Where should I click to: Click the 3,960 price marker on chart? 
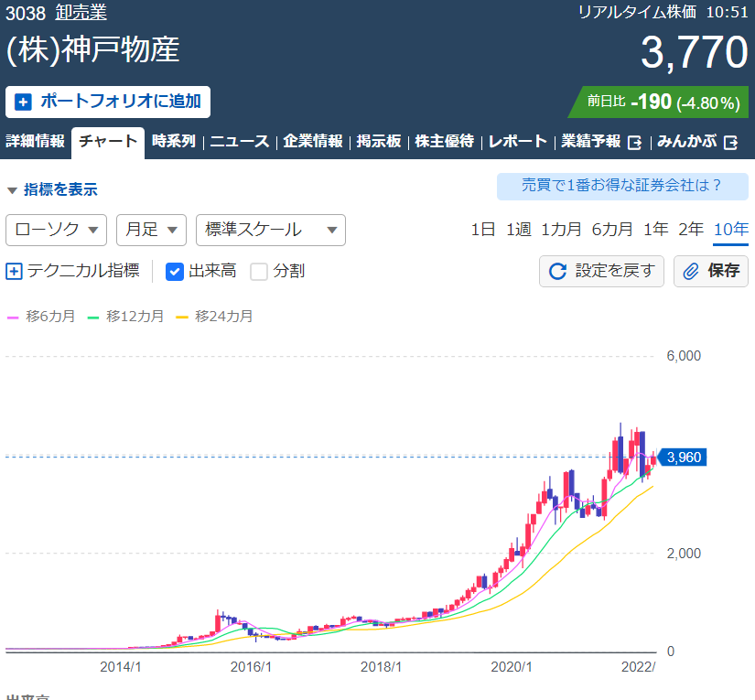(x=683, y=457)
